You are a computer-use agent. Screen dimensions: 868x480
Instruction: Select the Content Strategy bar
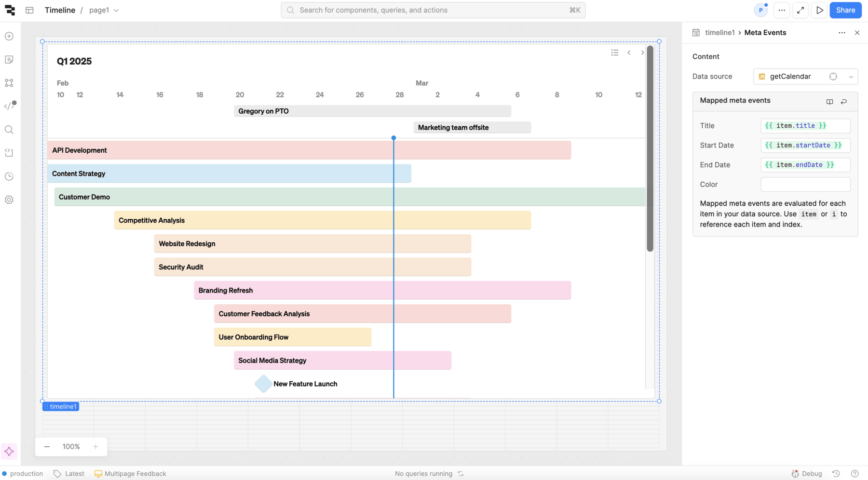coord(229,173)
